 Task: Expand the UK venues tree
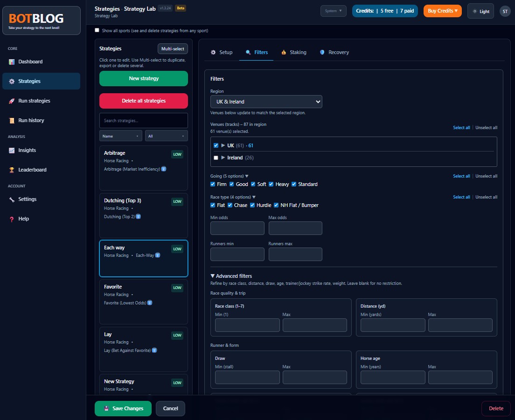pyautogui.click(x=223, y=145)
